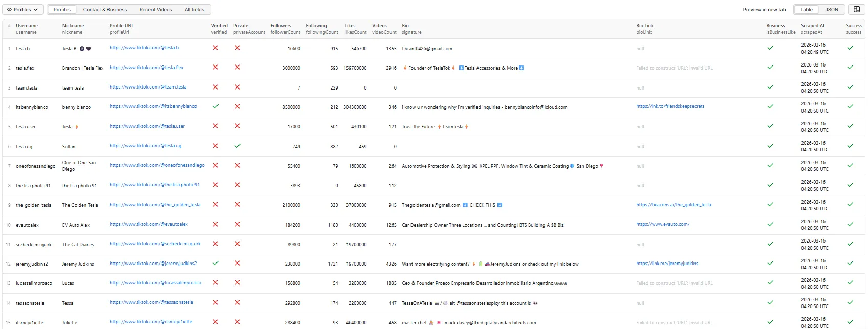Image resolution: width=868 pixels, height=329 pixels.
Task: Click verified X icon for the_golden_tesla
Action: (215, 204)
